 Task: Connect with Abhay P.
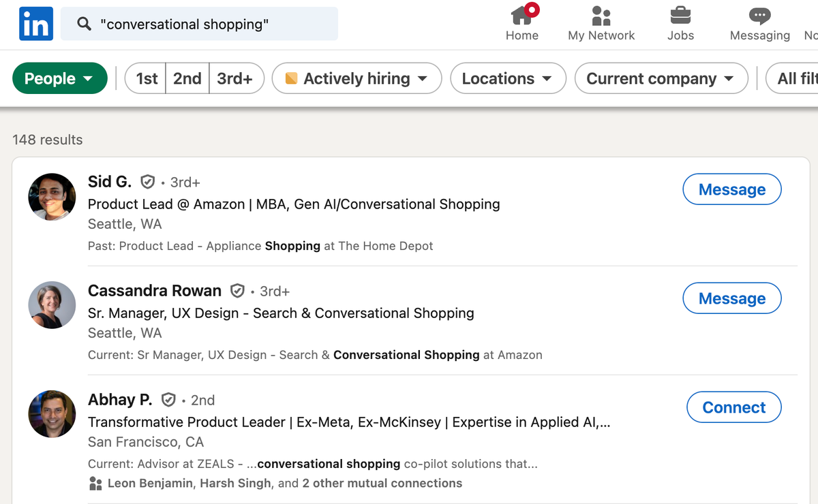(x=734, y=407)
